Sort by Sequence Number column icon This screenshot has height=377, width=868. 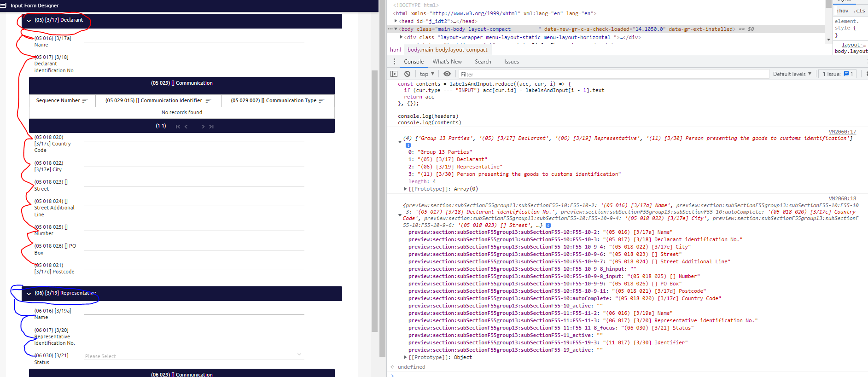85,101
